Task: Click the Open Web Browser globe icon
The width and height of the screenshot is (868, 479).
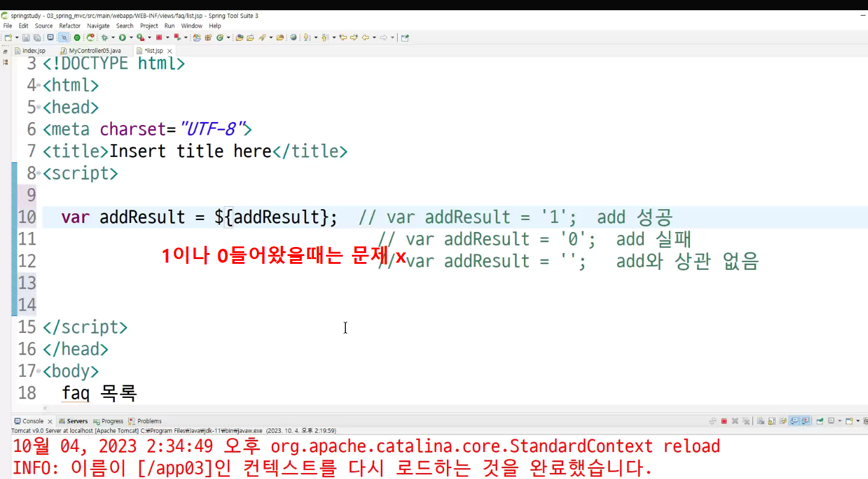Action: point(294,37)
